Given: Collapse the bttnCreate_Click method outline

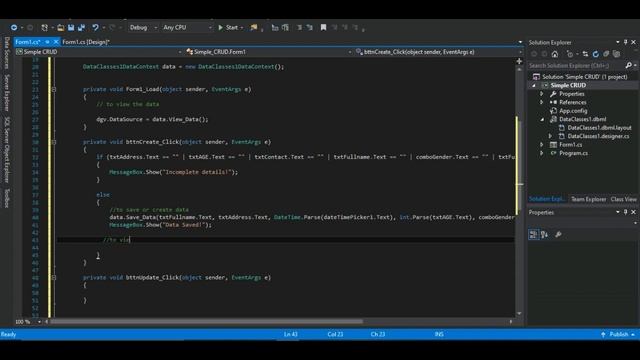Looking at the screenshot, I should click(x=53, y=142).
